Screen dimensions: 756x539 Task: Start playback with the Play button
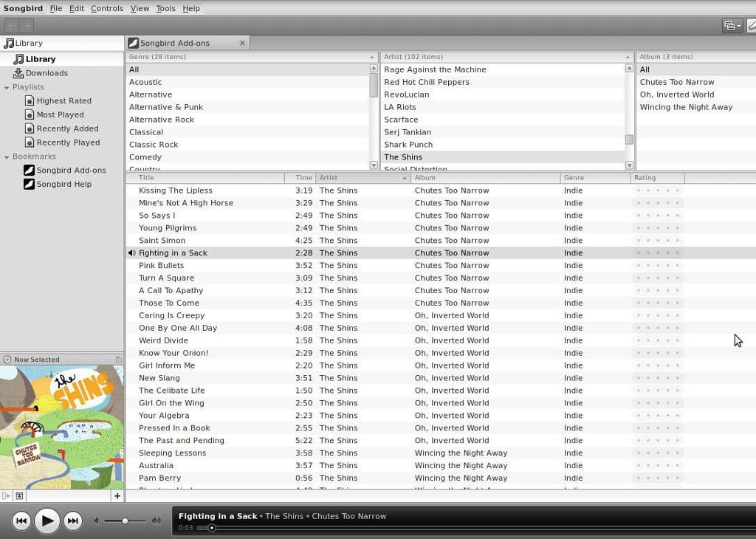[47, 521]
